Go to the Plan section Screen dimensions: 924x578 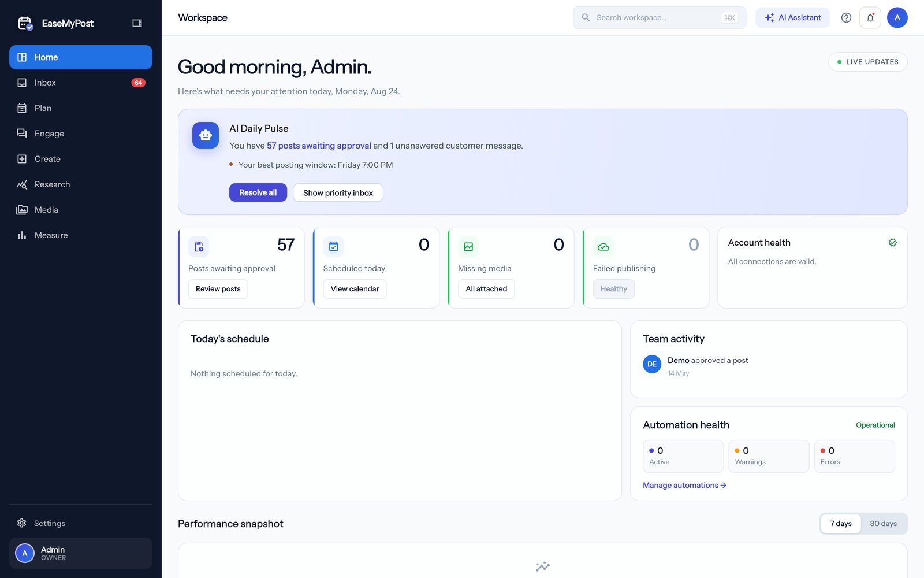click(81, 108)
